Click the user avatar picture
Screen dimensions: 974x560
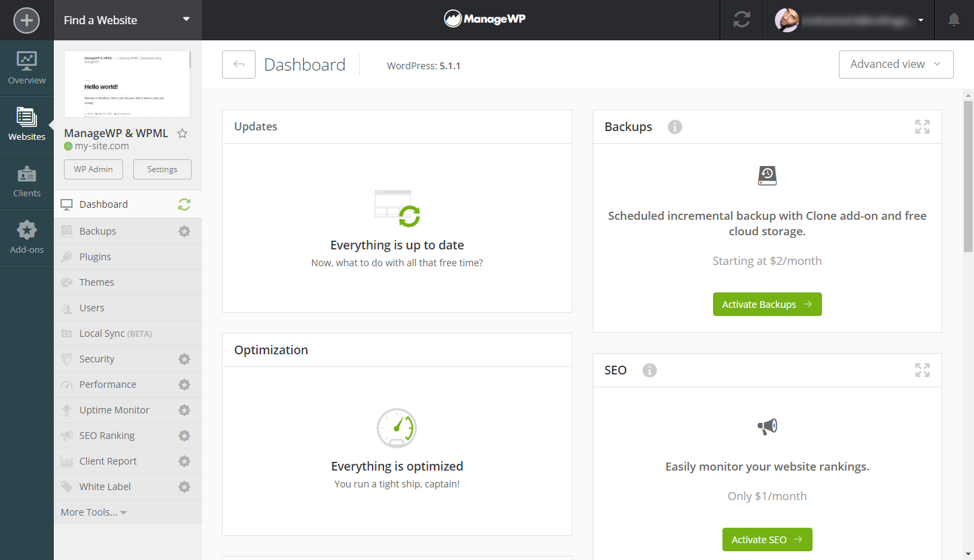click(x=787, y=20)
